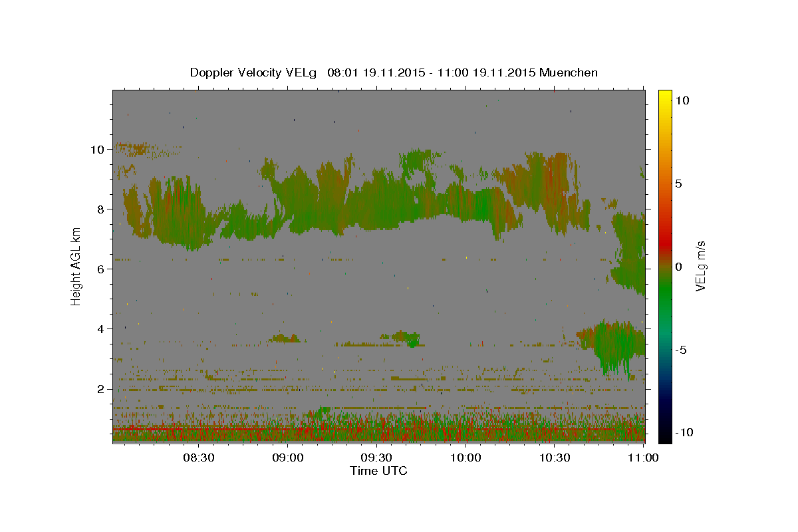The width and height of the screenshot is (798, 532).
Task: Click the colorbar value 5 label
Action: tap(679, 184)
